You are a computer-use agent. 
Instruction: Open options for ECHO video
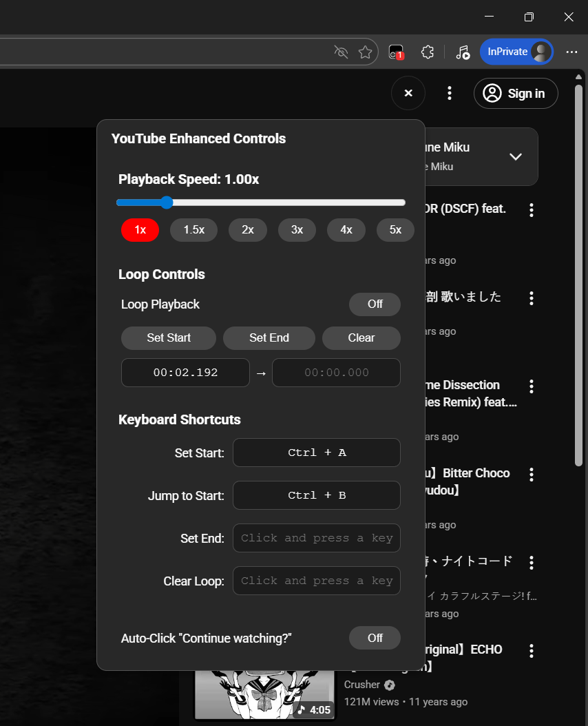click(532, 651)
